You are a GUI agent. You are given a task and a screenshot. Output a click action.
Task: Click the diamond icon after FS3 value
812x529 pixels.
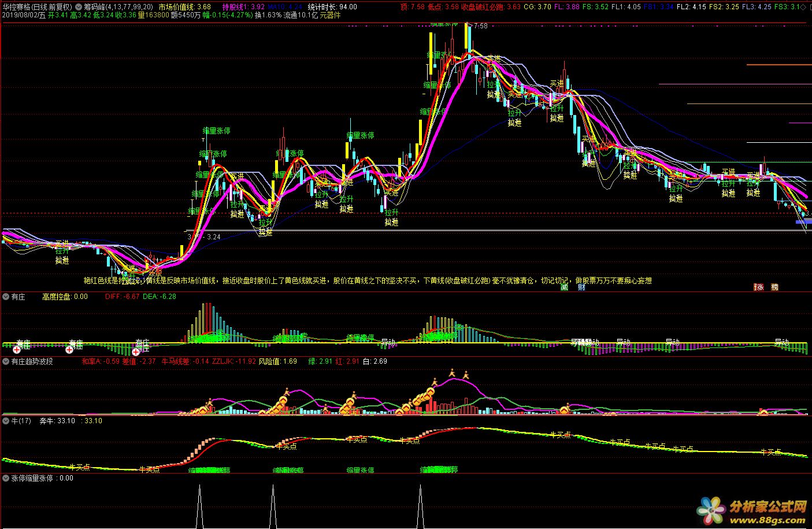803,7
